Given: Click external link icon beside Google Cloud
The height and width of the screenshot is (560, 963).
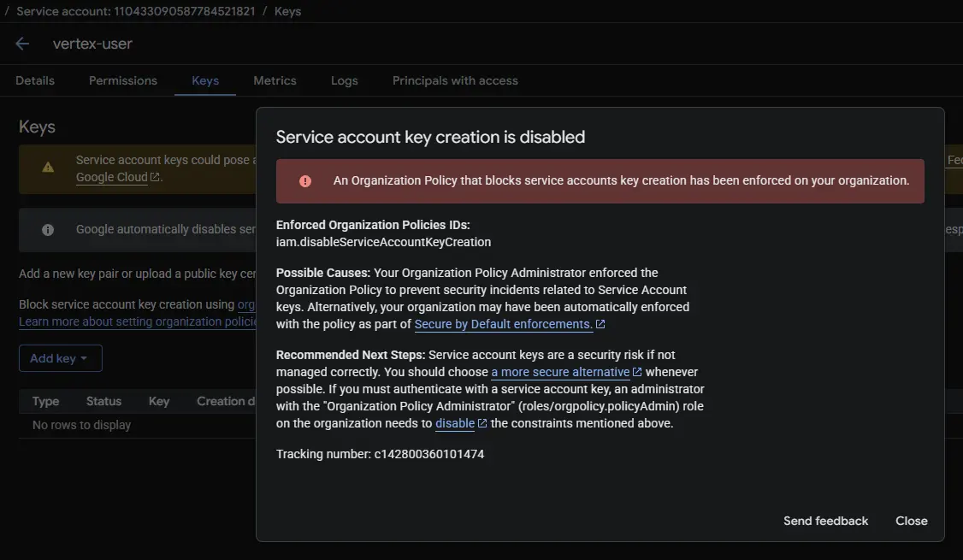Looking at the screenshot, I should click(155, 178).
